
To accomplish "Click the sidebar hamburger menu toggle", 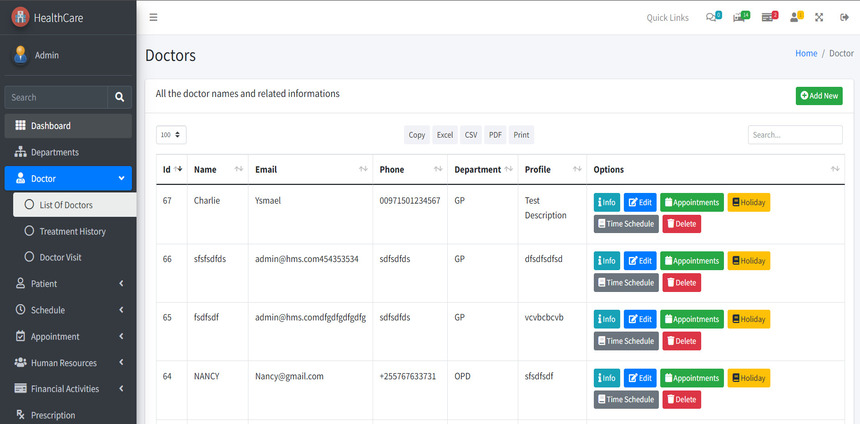I will click(x=153, y=17).
